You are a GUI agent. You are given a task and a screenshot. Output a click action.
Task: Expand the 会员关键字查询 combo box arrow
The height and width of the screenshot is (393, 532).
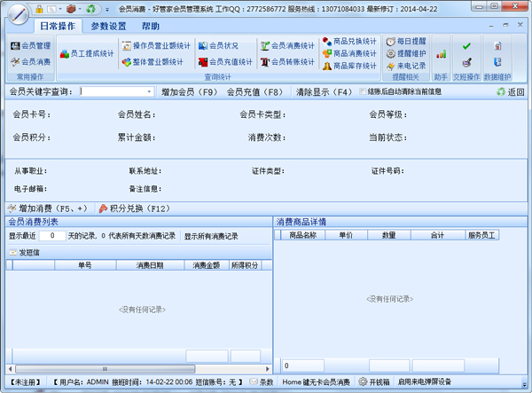click(x=149, y=91)
